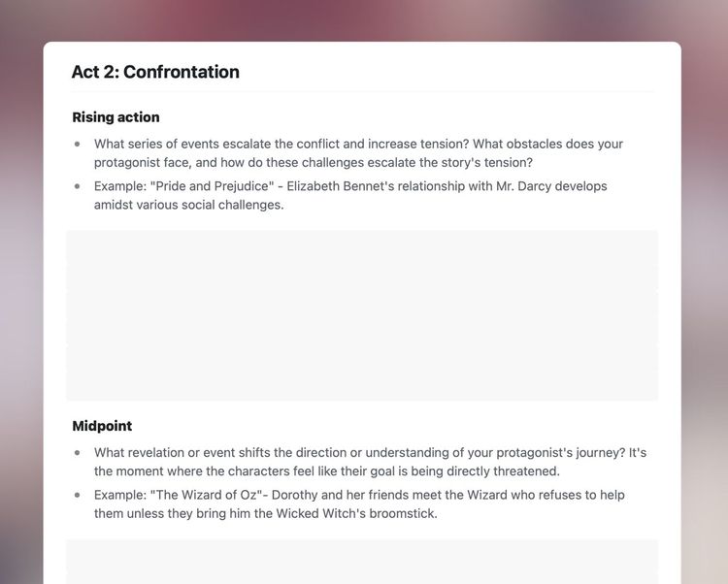
Task: Click the empty gray block under Rising action
Action: coord(361,315)
